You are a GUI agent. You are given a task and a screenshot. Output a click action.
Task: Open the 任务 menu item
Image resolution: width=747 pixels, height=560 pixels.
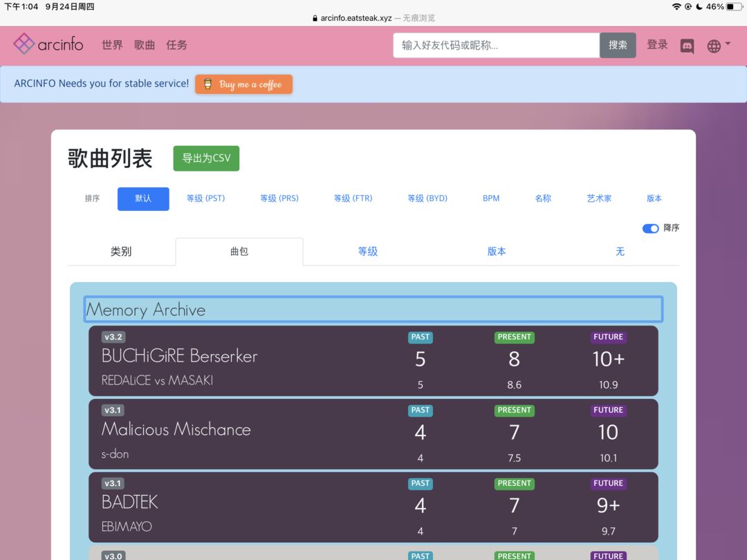(x=177, y=45)
